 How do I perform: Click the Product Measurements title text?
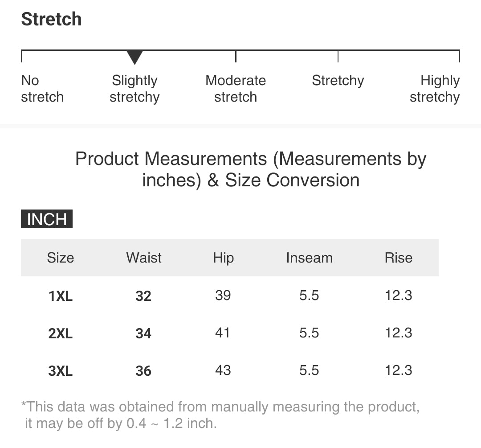(251, 169)
